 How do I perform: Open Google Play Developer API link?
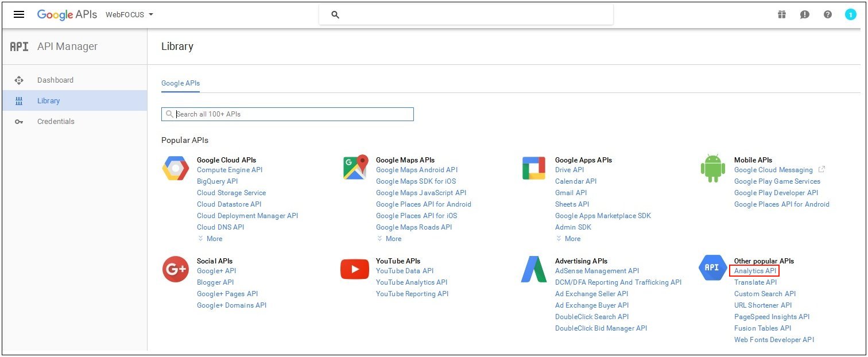tap(776, 193)
